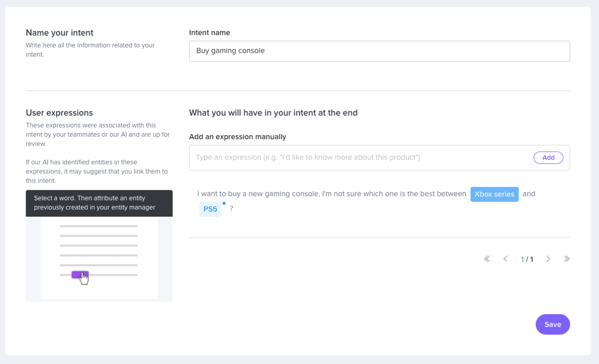Go to last page double-chevron
This screenshot has height=364, width=599.
[x=566, y=259]
